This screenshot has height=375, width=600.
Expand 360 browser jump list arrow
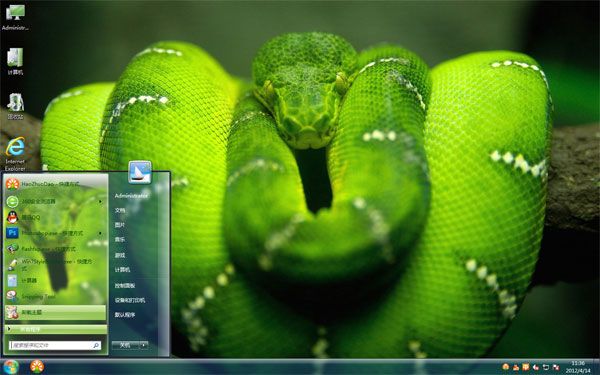click(101, 201)
